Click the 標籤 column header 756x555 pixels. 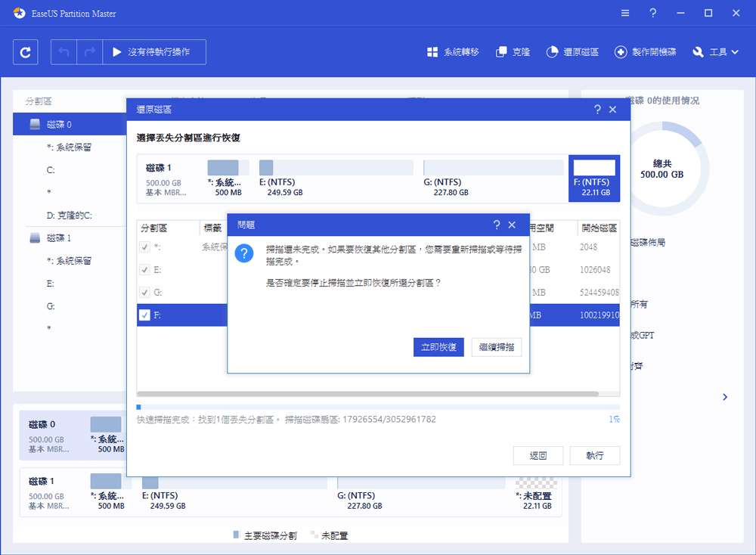click(x=213, y=228)
